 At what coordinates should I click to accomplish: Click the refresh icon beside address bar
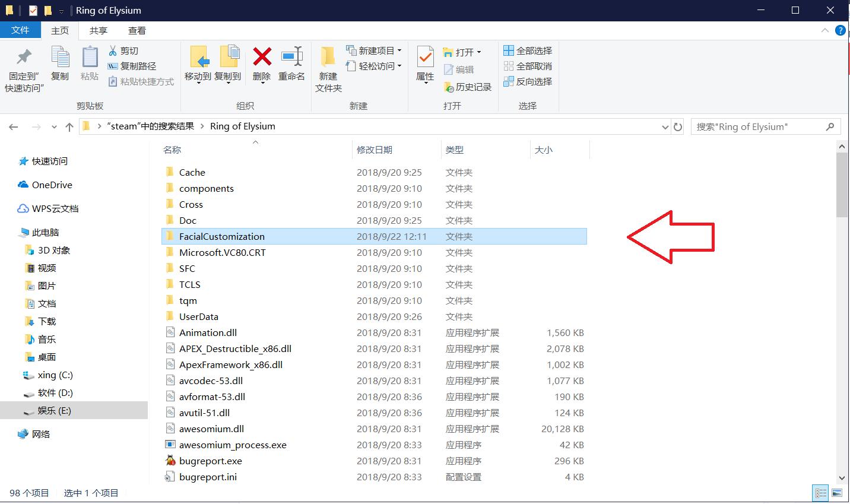click(678, 126)
